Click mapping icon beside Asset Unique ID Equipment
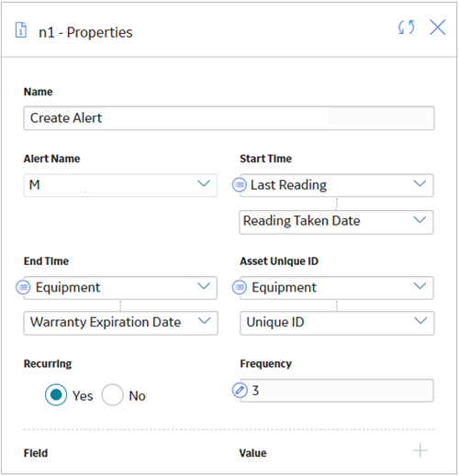The height and width of the screenshot is (476, 459). coord(240,287)
